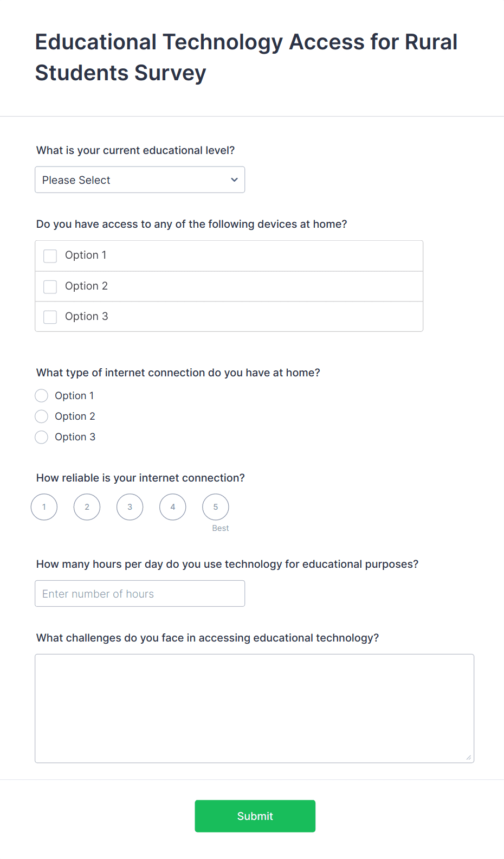Select Option 3 for internet connection type
This screenshot has width=504, height=859.
pyautogui.click(x=41, y=437)
